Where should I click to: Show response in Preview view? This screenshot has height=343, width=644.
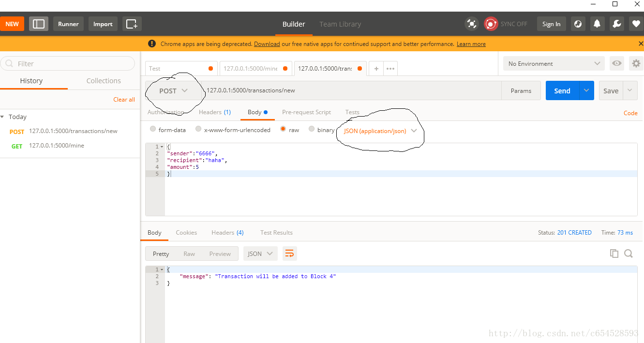(220, 254)
